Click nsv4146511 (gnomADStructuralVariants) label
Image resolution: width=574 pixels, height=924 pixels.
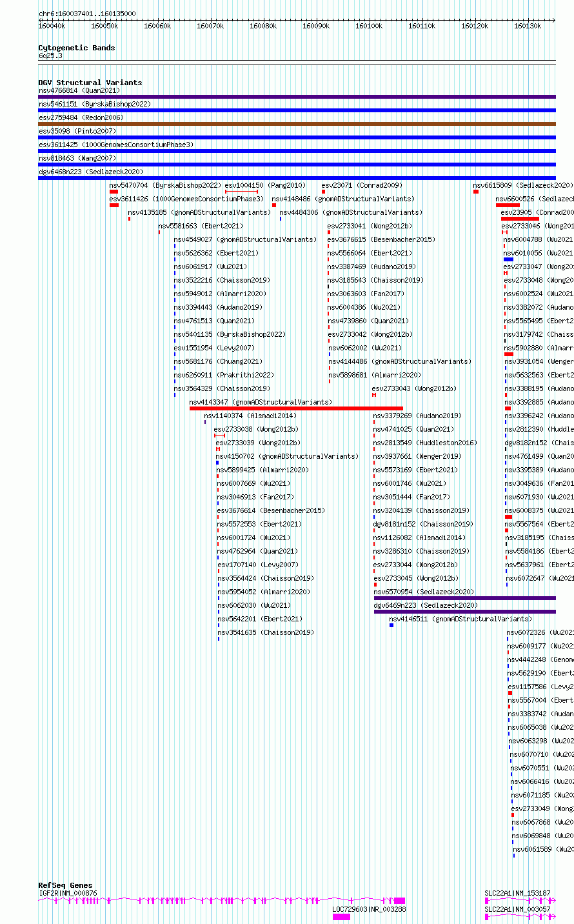pos(460,619)
